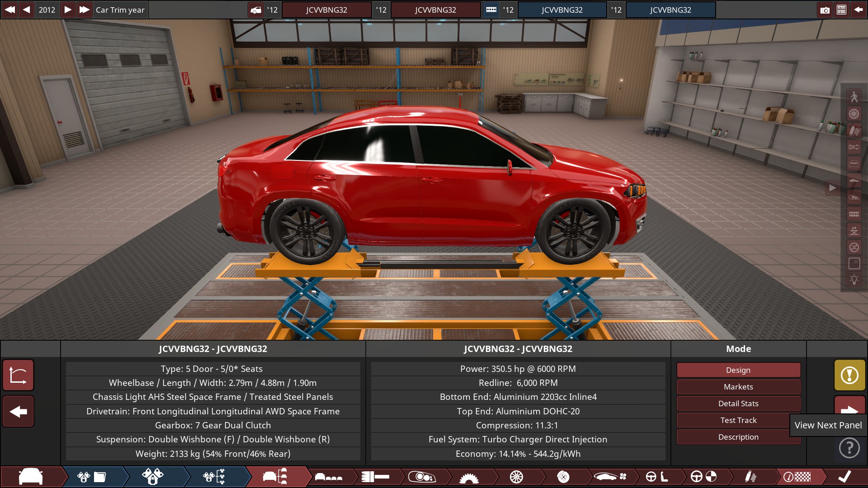Click the 'Gearbox: 7 Gear Dual Clutch' row
868x488 pixels.
[x=213, y=425]
